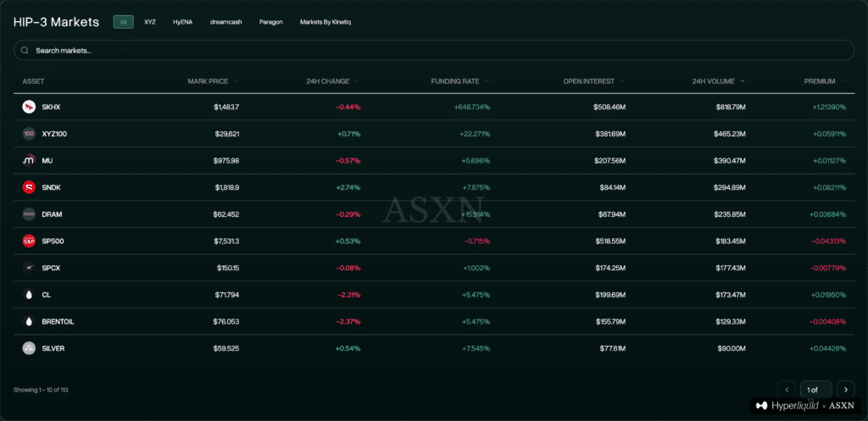The width and height of the screenshot is (868, 421).
Task: Select the Markets By Kinetiq tab
Action: (x=325, y=22)
